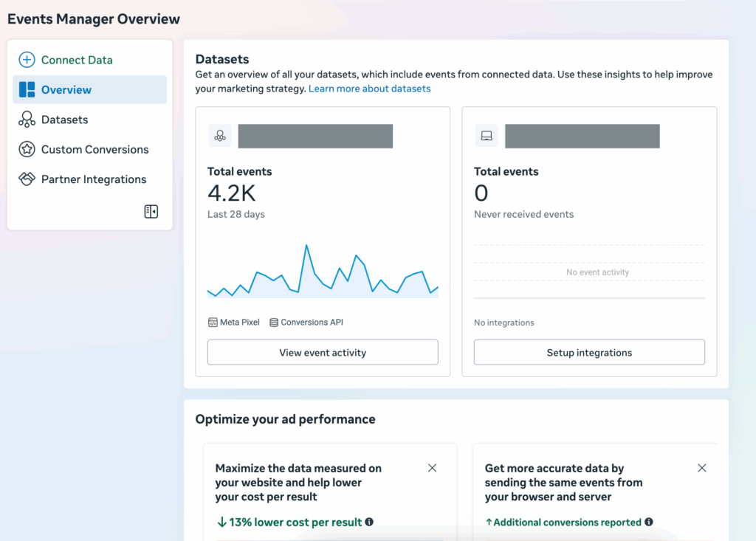Click the Last 28 days label
The height and width of the screenshot is (541, 756).
point(236,215)
